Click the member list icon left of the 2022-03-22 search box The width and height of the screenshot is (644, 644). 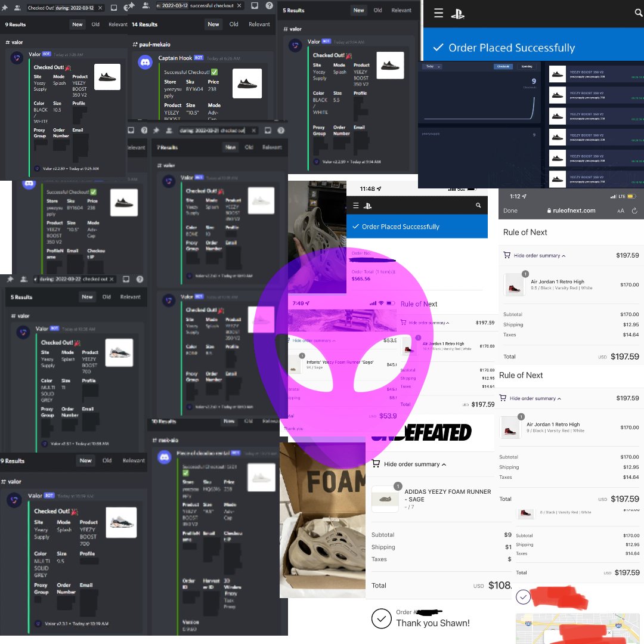click(24, 279)
